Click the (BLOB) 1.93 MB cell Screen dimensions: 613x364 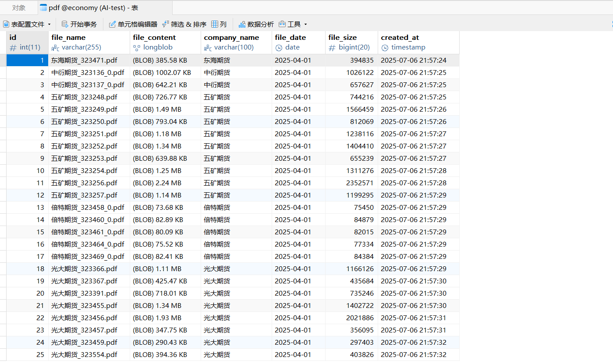pos(165,318)
